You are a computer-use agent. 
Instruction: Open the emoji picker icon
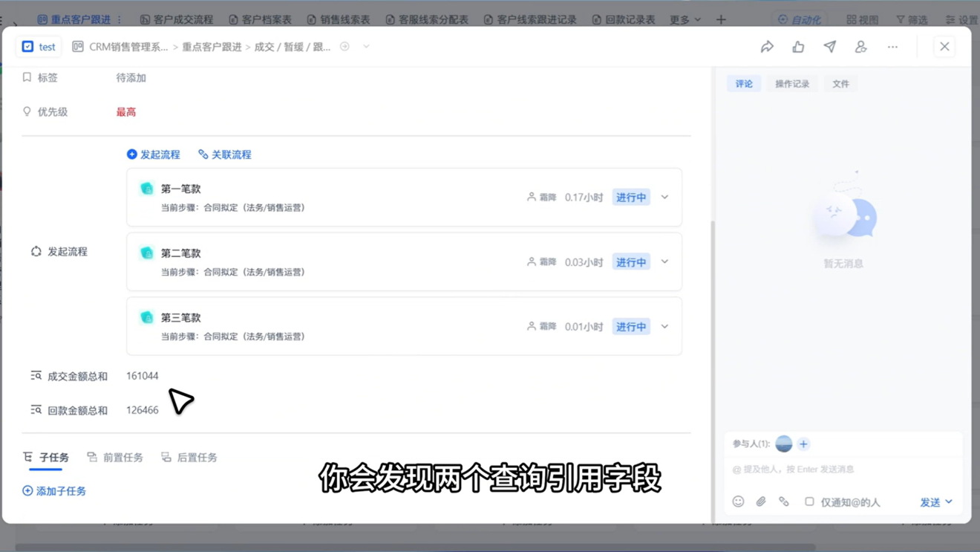[738, 502]
